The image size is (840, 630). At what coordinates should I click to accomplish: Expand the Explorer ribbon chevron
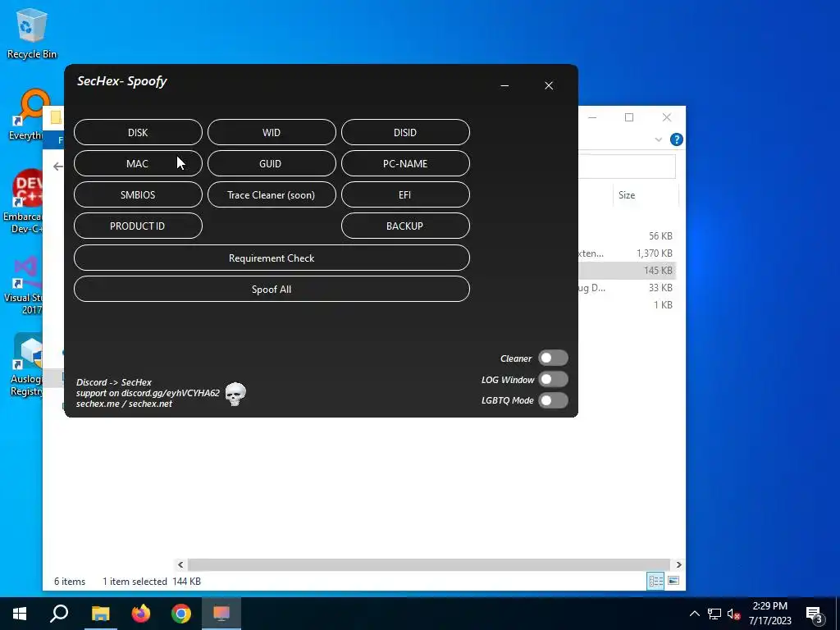pos(659,139)
